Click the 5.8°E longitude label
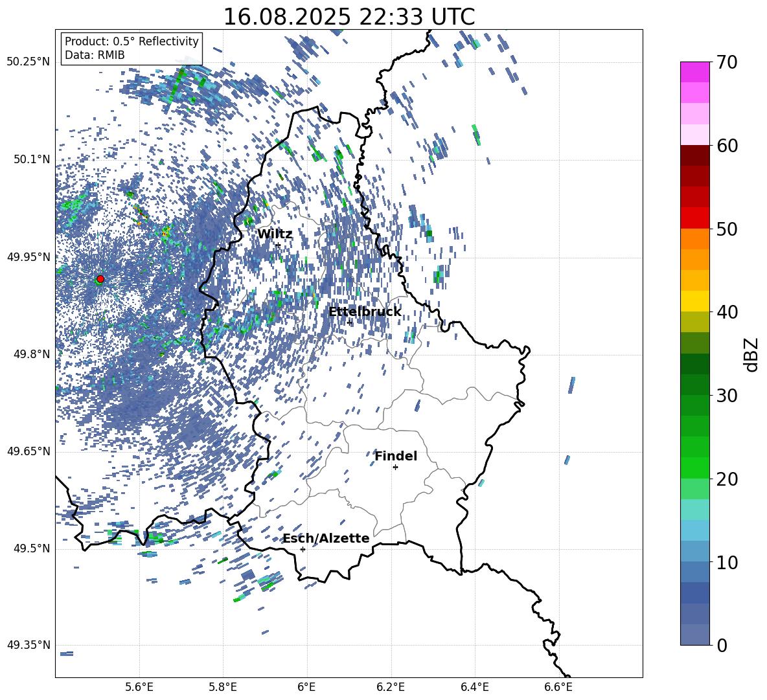 pos(223,687)
